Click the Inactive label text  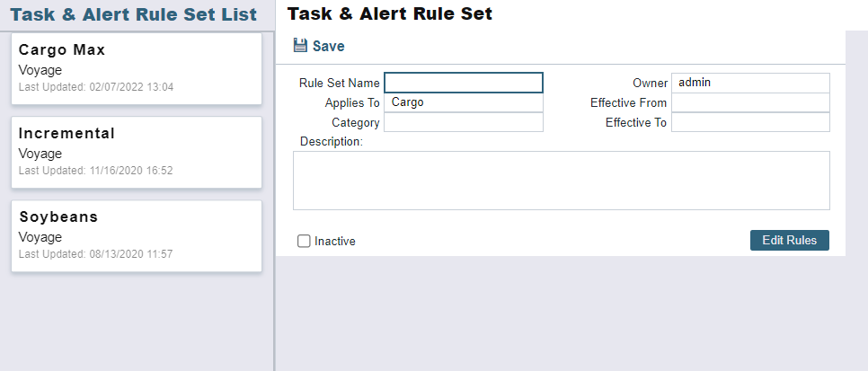coord(335,241)
